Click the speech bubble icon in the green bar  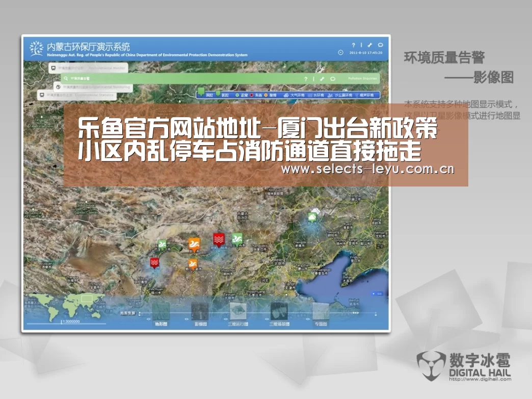coord(333,78)
